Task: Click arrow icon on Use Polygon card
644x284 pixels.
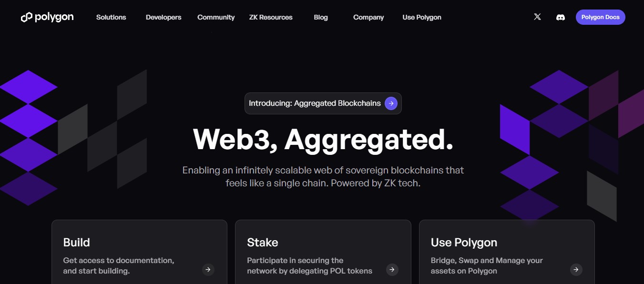Action: click(x=576, y=270)
